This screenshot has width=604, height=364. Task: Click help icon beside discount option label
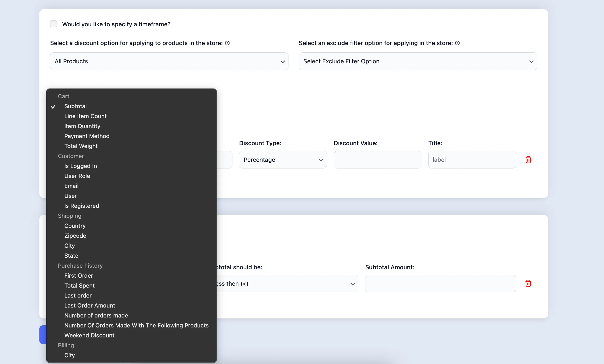(227, 43)
